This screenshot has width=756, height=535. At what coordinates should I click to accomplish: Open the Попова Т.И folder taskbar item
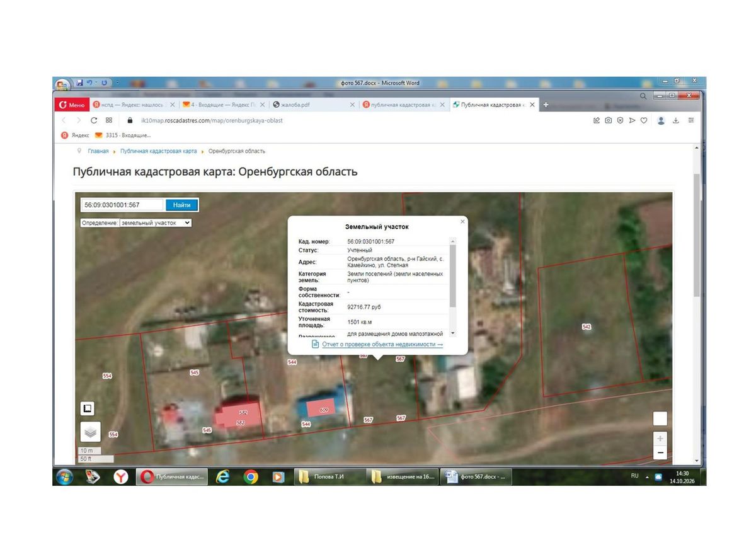pyautogui.click(x=329, y=477)
